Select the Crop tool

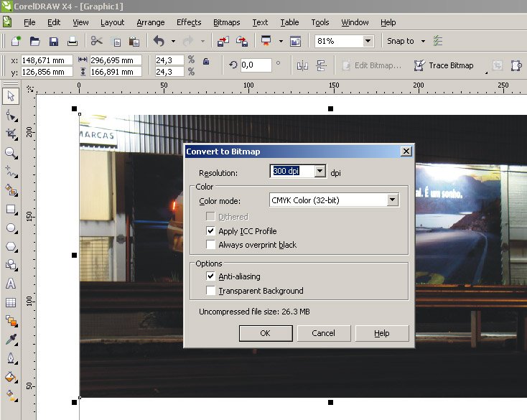[x=11, y=134]
